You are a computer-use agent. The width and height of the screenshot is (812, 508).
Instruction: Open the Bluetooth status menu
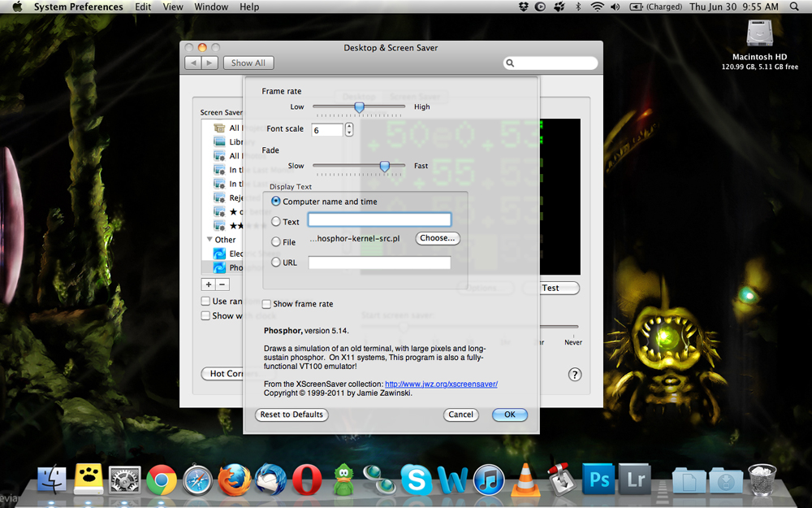tap(578, 7)
